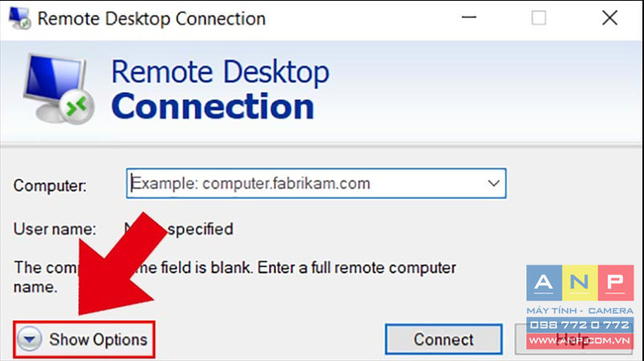Click the large monitor banner icon
The image size is (644, 361).
tap(58, 89)
